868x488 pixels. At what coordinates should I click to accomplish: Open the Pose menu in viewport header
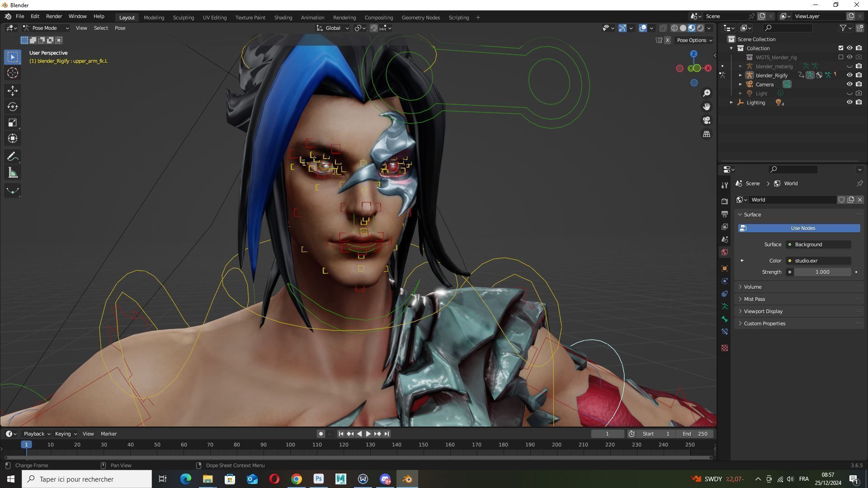pyautogui.click(x=120, y=28)
